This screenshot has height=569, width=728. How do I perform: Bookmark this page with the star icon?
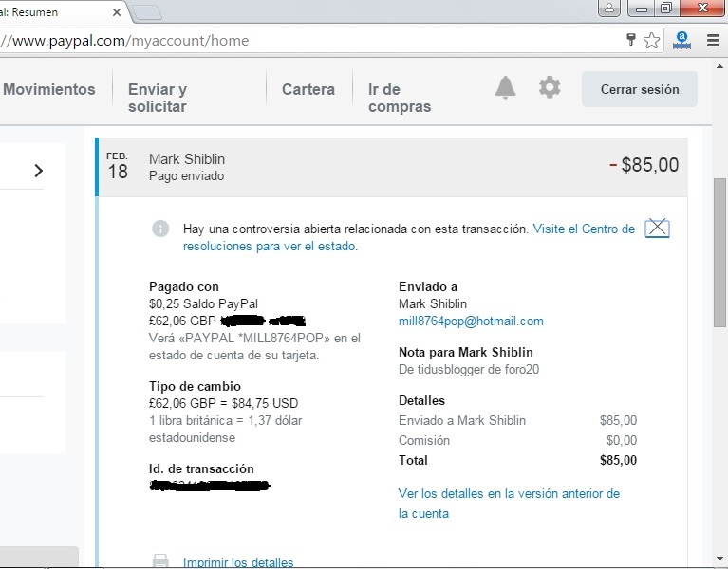coord(651,41)
